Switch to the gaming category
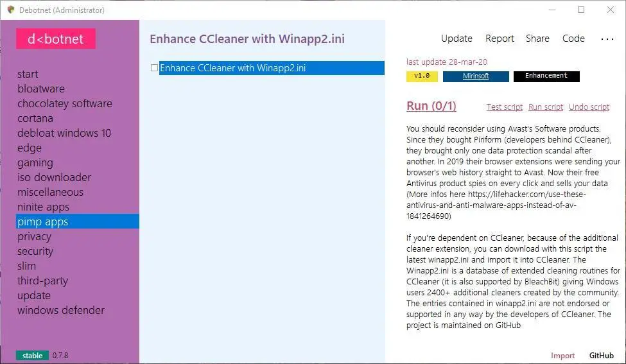The height and width of the screenshot is (364, 626). pos(35,163)
